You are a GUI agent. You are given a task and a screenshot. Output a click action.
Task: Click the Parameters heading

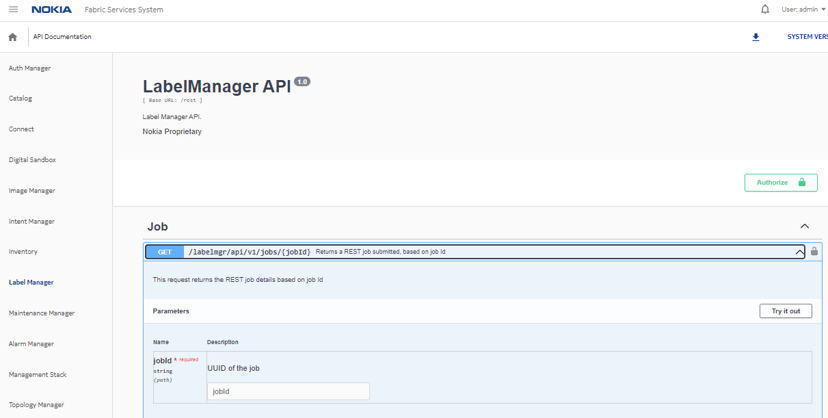171,311
